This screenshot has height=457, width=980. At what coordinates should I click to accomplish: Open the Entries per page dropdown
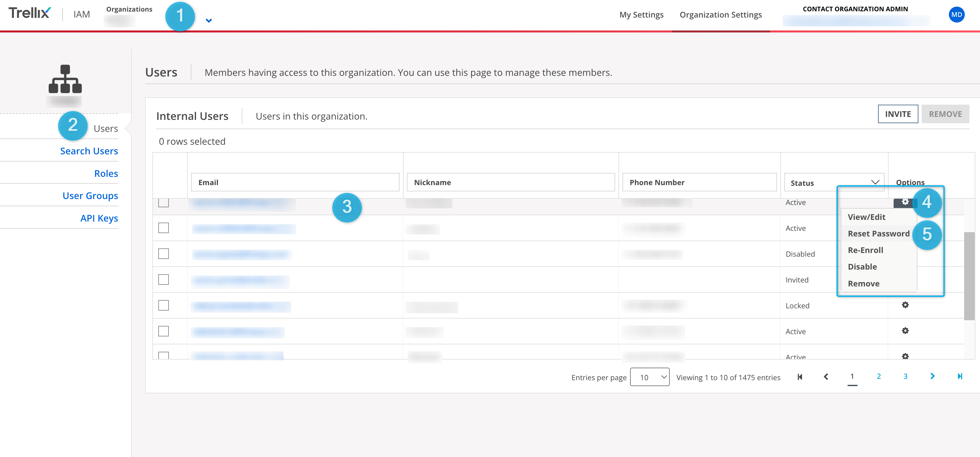pos(649,377)
